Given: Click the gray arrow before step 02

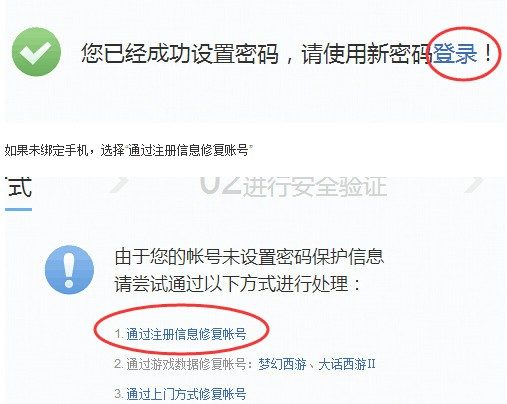Looking at the screenshot, I should pos(120,185).
